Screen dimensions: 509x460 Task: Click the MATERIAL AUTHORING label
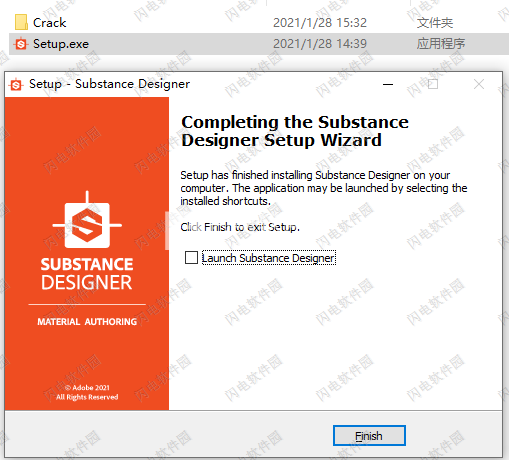click(87, 322)
